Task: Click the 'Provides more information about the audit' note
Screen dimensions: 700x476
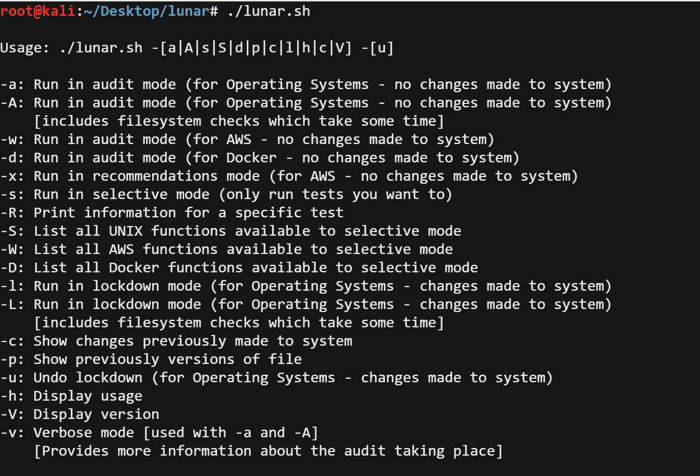Action: (268, 451)
